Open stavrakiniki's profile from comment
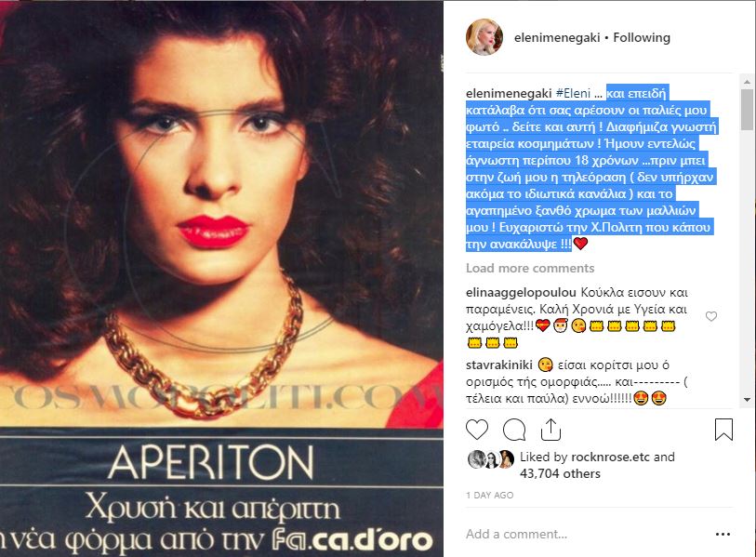Image resolution: width=756 pixels, height=557 pixels. [499, 365]
